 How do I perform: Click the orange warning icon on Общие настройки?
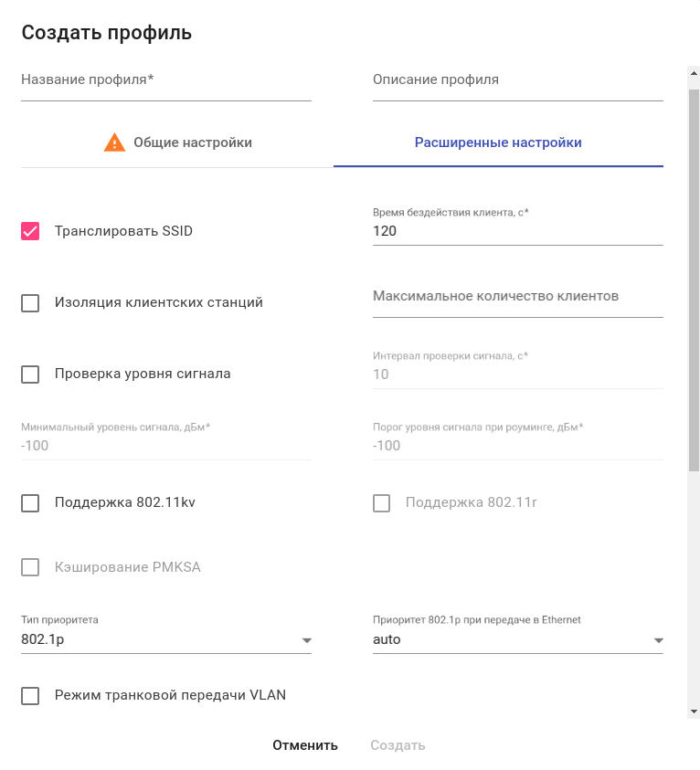click(114, 142)
